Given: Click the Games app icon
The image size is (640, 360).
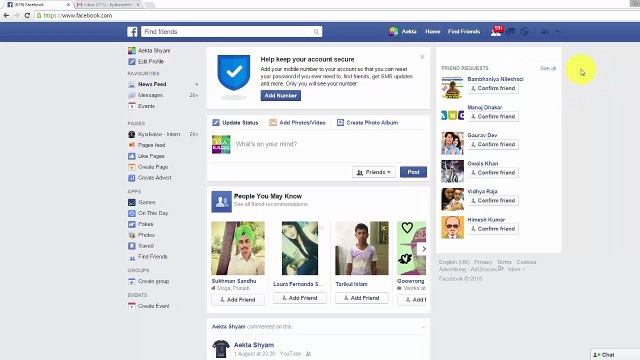Looking at the screenshot, I should click(x=131, y=202).
